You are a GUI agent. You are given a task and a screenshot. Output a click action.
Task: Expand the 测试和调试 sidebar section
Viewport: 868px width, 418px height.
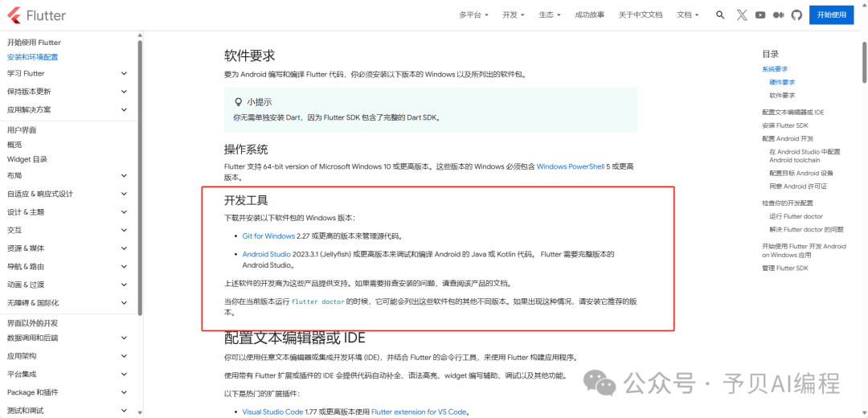pyautogui.click(x=68, y=410)
